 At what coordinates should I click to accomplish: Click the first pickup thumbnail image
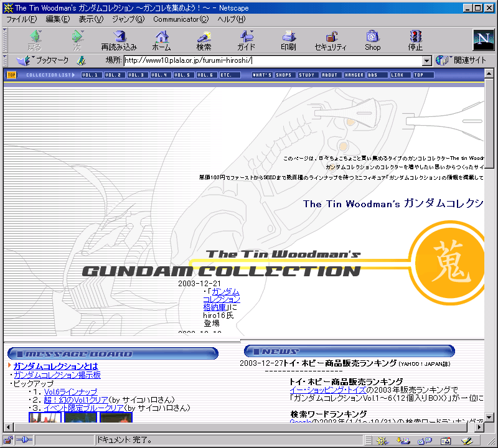[x=45, y=418]
